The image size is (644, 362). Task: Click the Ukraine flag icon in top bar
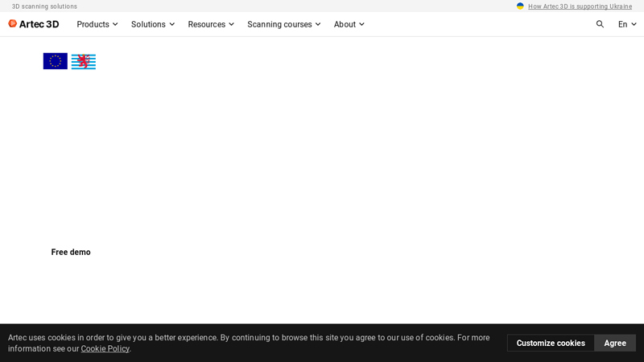coord(520,6)
